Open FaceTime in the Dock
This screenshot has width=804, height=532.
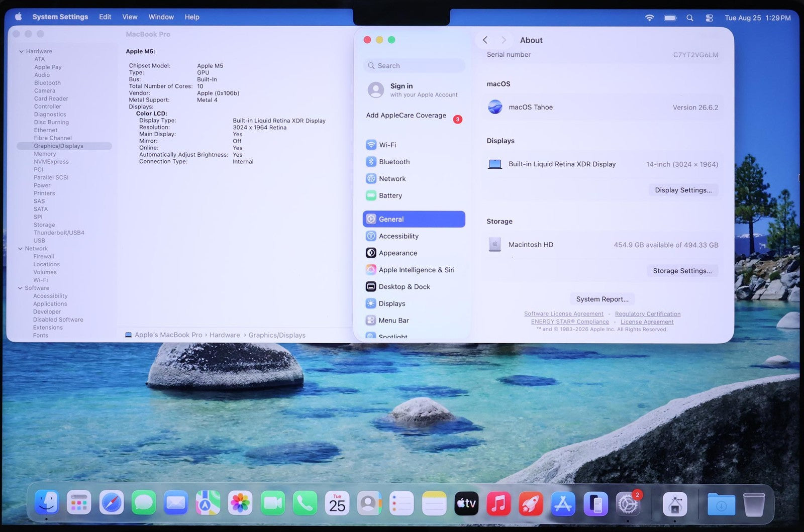(x=273, y=502)
